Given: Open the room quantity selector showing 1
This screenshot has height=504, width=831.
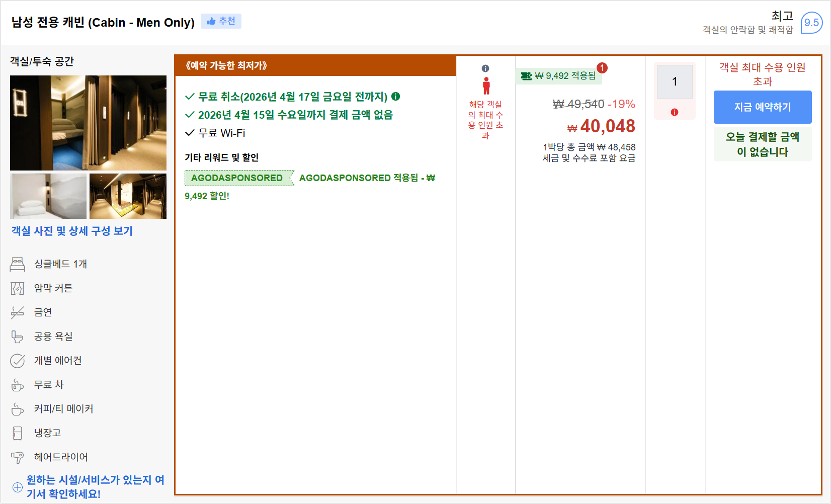Looking at the screenshot, I should pyautogui.click(x=675, y=81).
